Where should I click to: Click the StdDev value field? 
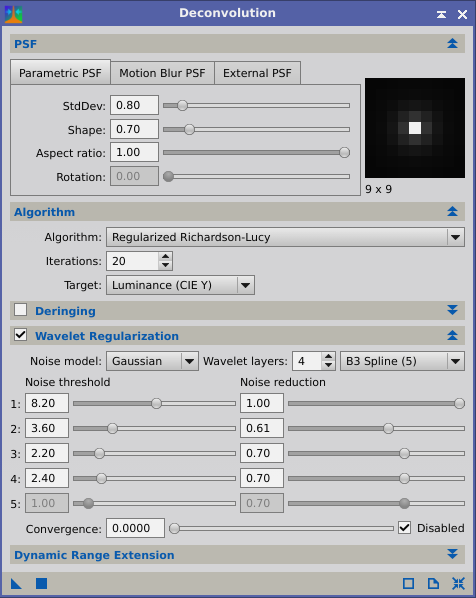[134, 105]
